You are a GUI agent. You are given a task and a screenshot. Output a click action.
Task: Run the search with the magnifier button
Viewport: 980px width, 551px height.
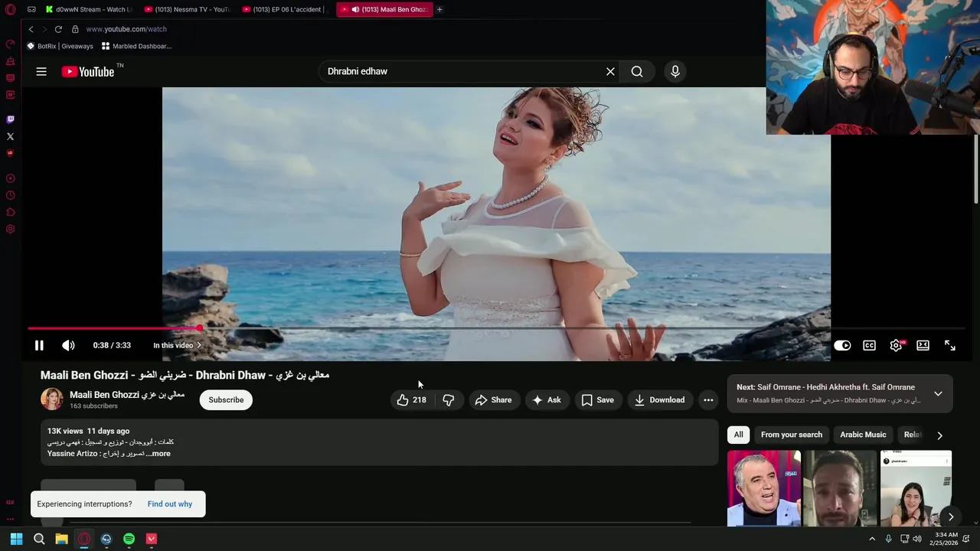pos(637,71)
